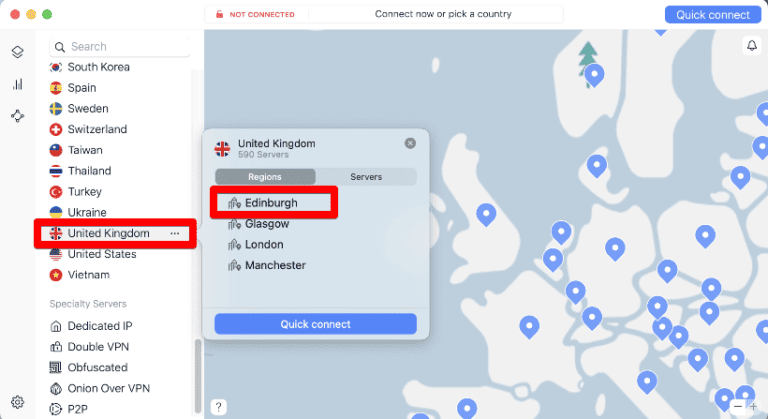Zoom out the map with minus button
The width and height of the screenshot is (768, 419).
[737, 406]
